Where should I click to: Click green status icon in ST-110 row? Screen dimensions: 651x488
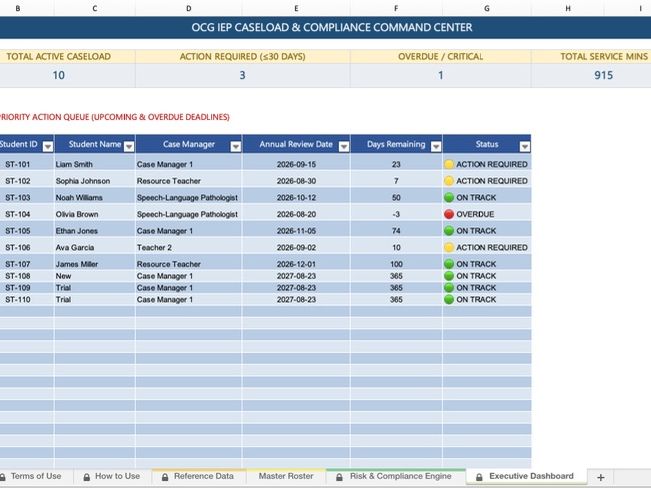tap(449, 299)
